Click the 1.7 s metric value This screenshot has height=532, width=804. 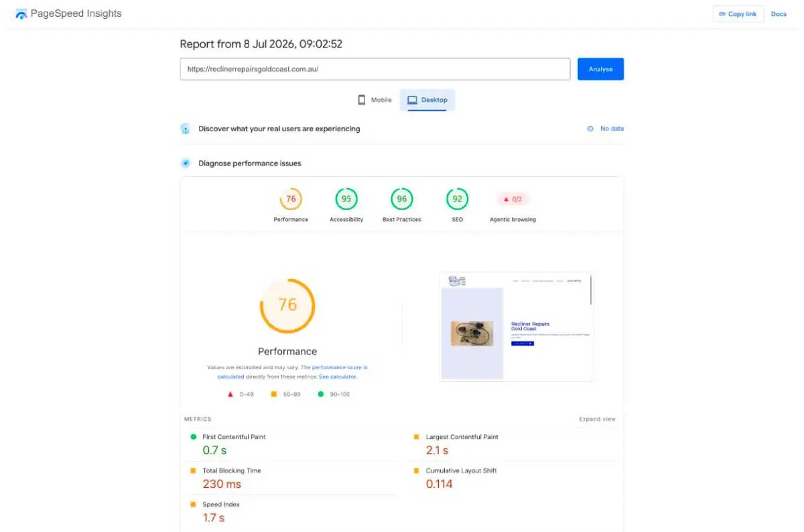(x=214, y=518)
